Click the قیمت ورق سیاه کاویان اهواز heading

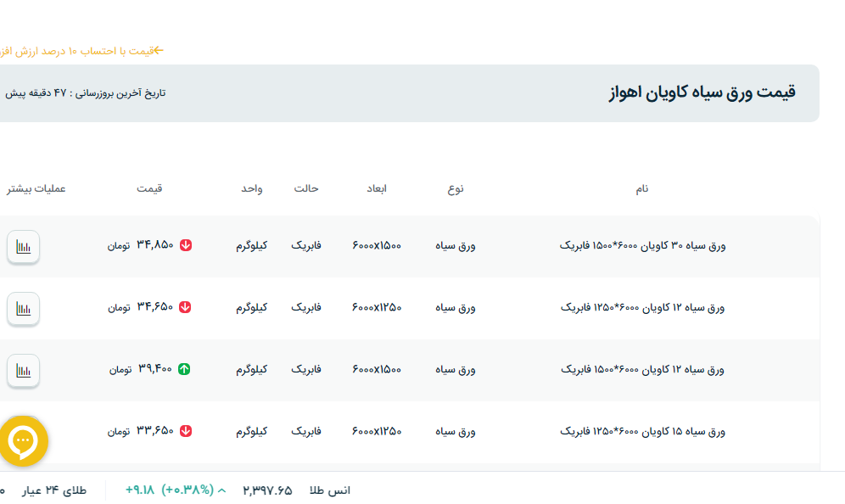702,93
